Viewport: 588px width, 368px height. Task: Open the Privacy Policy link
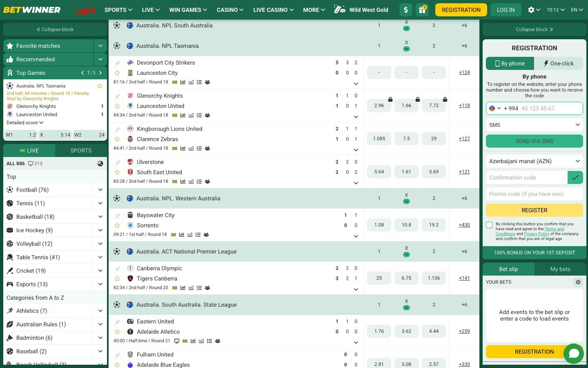click(x=537, y=234)
